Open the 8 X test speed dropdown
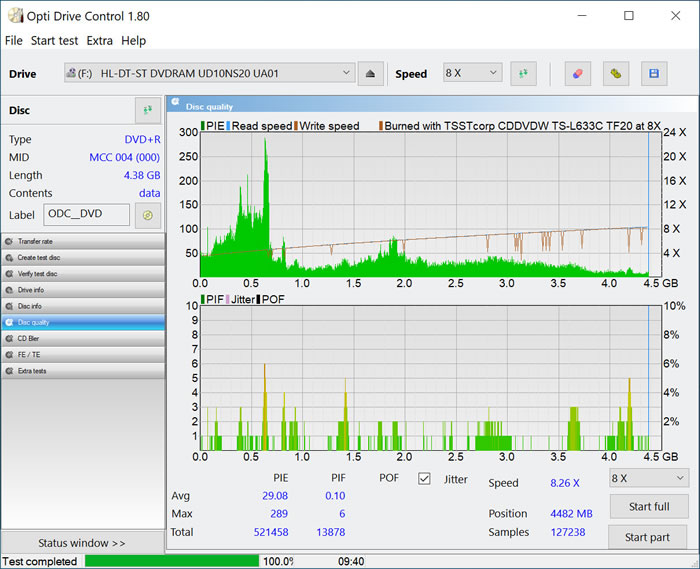Viewport: 700px width, 569px height. 648,478
